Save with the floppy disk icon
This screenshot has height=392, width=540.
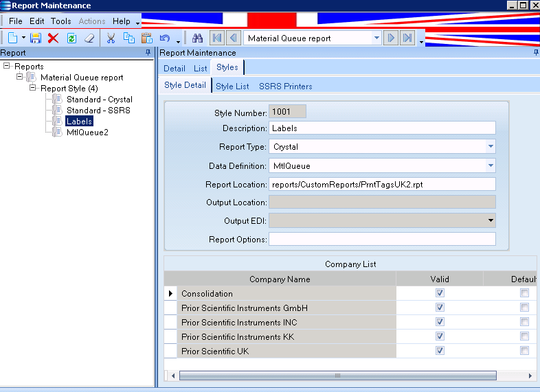pos(36,38)
